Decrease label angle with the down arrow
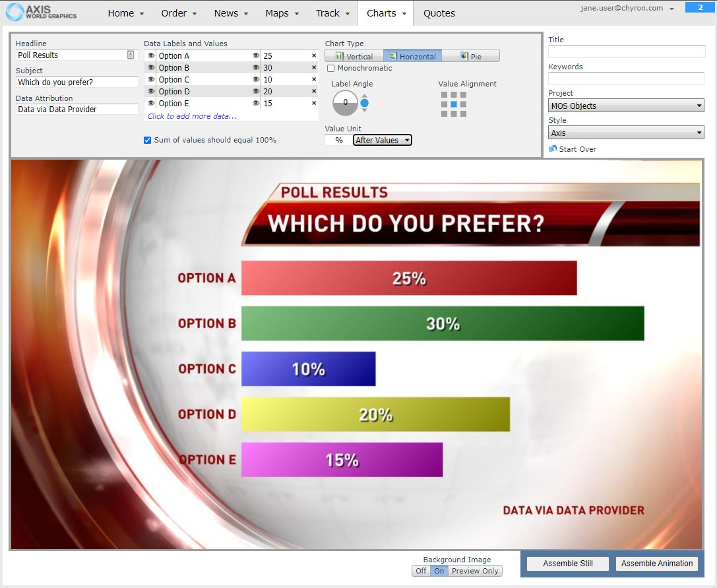717x588 pixels. coord(365,110)
